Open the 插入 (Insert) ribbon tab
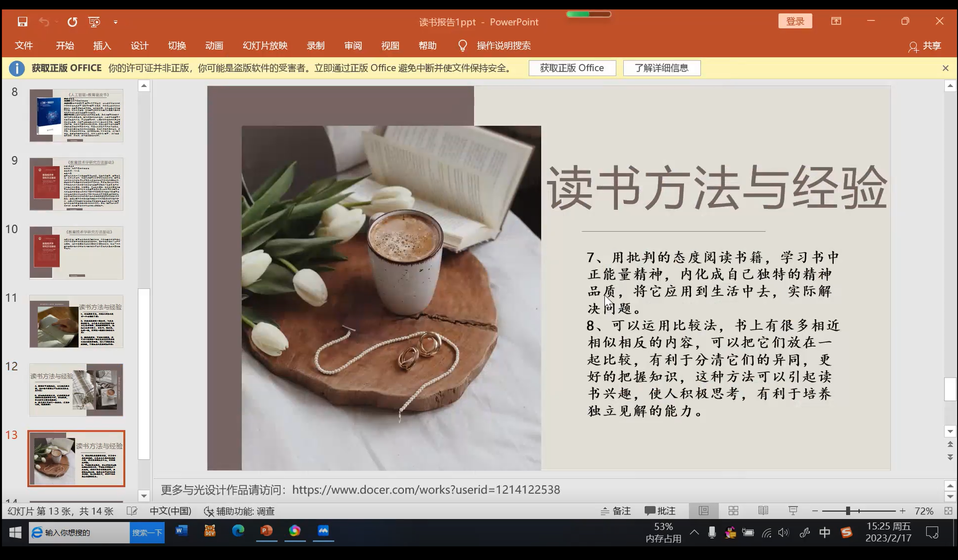 pyautogui.click(x=102, y=46)
